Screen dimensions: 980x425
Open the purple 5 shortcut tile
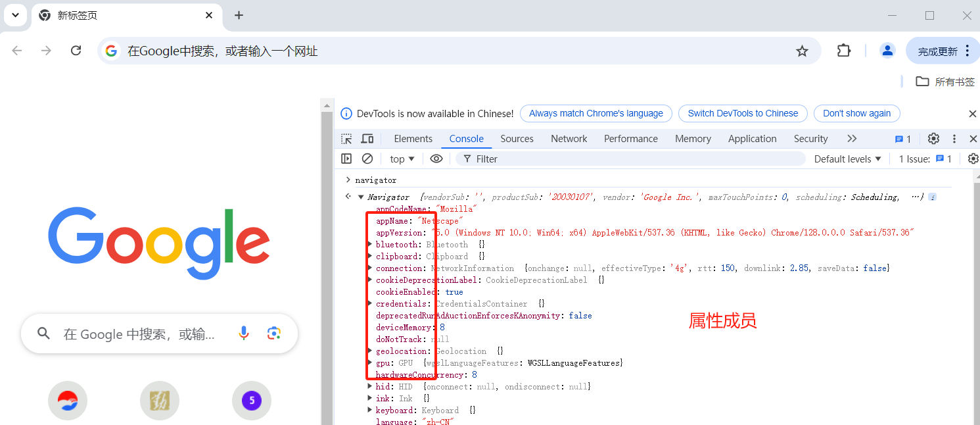[252, 400]
